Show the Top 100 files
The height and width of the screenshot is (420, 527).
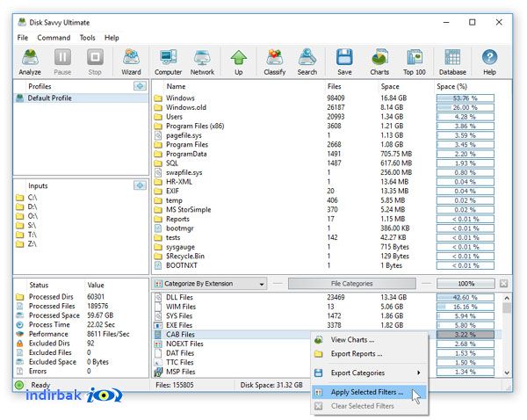415,62
